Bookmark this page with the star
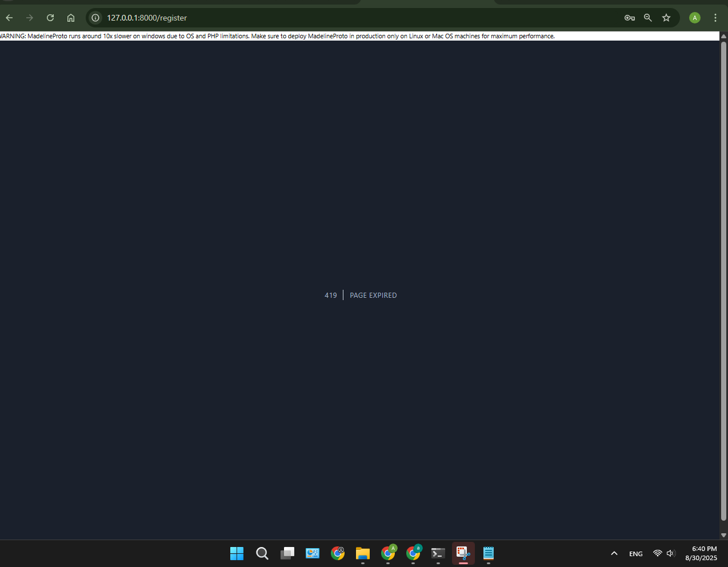728x567 pixels. click(x=666, y=18)
